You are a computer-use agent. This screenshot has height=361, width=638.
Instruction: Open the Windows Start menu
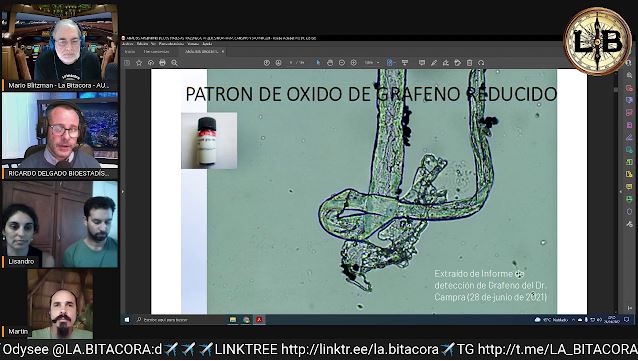tap(127, 320)
